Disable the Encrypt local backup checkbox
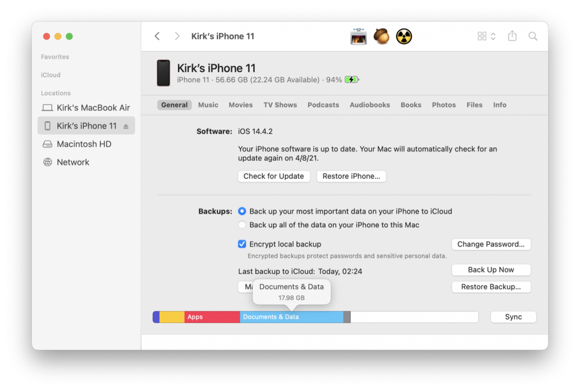This screenshot has width=580, height=392. [x=242, y=244]
